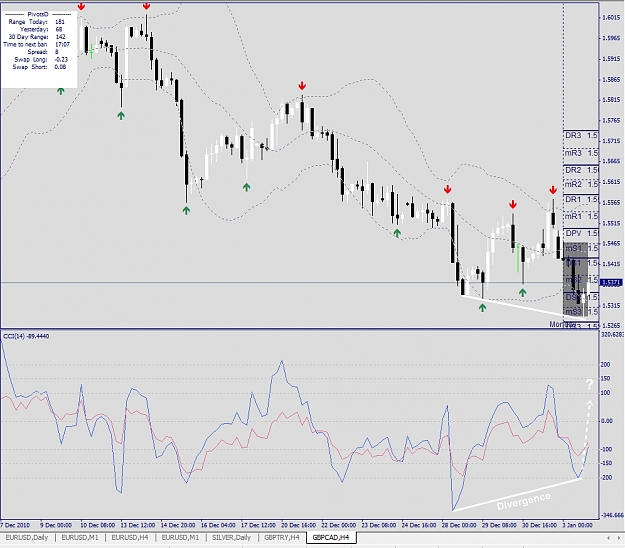Click the mR3 pivot level label
This screenshot has width=625, height=548.
573,153
